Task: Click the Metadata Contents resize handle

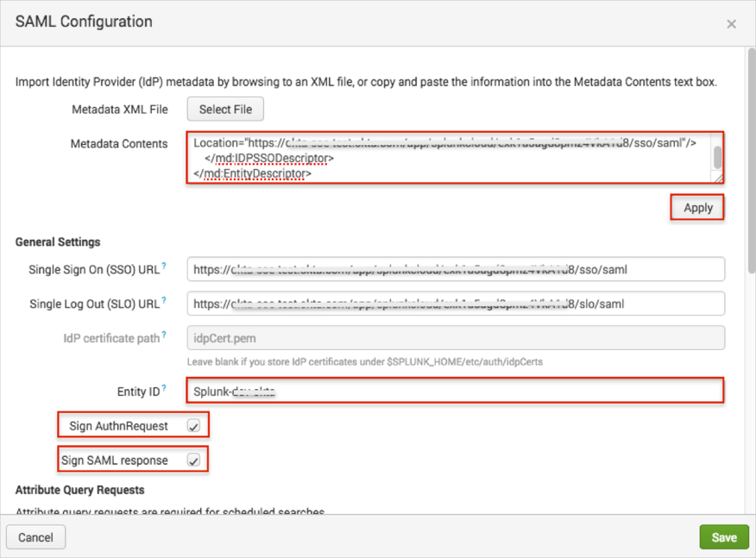Action: point(717,177)
